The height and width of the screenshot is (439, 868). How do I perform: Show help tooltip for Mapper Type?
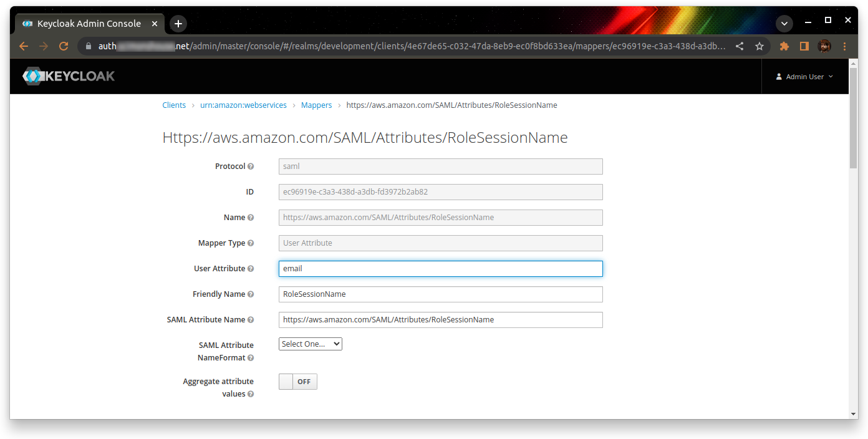click(x=251, y=243)
